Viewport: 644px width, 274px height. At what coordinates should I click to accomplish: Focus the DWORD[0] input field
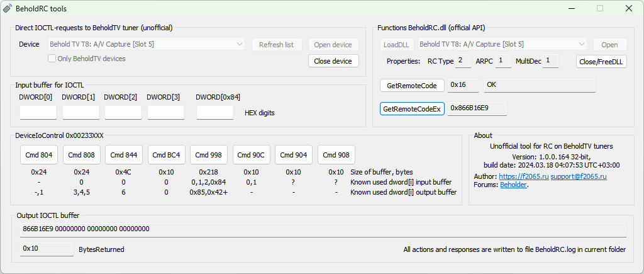[38, 113]
